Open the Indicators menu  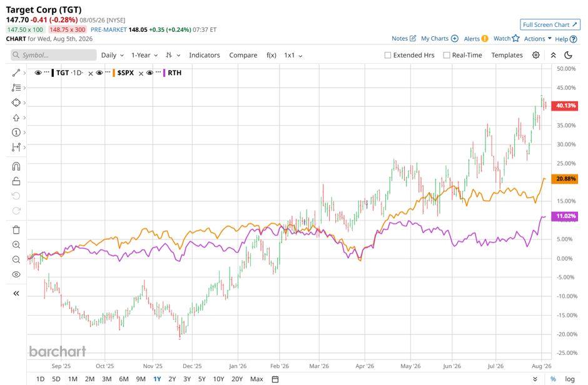(x=205, y=55)
